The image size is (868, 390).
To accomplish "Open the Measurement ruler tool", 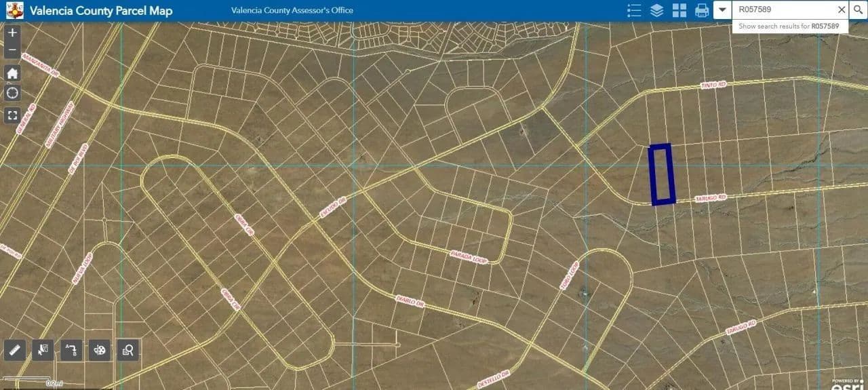I will (x=14, y=350).
